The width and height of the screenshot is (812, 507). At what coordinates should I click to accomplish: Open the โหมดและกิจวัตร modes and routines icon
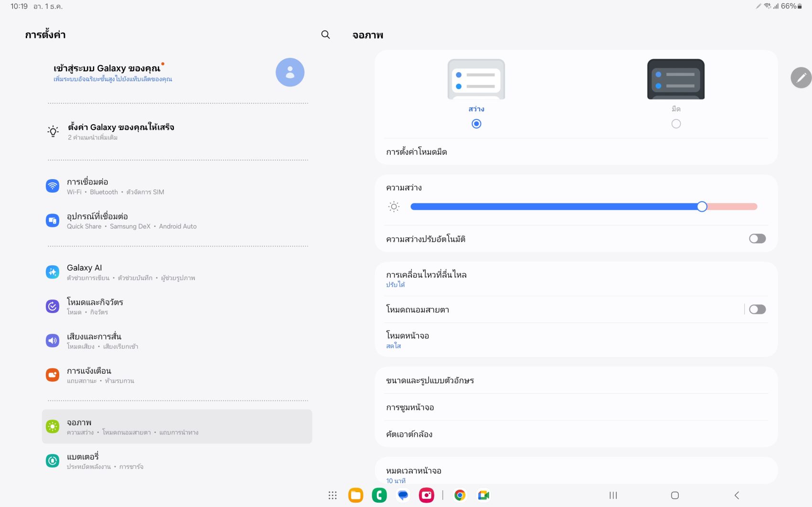click(53, 306)
